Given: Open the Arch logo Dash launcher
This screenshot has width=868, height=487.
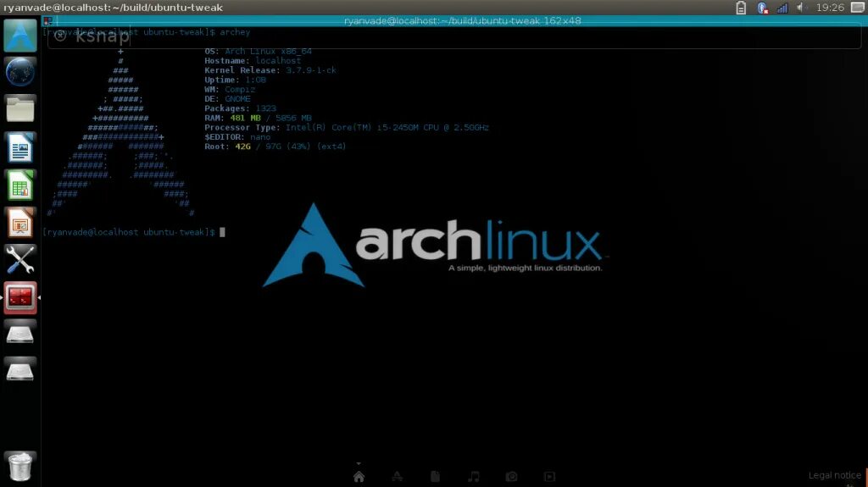Looking at the screenshot, I should click(x=20, y=36).
